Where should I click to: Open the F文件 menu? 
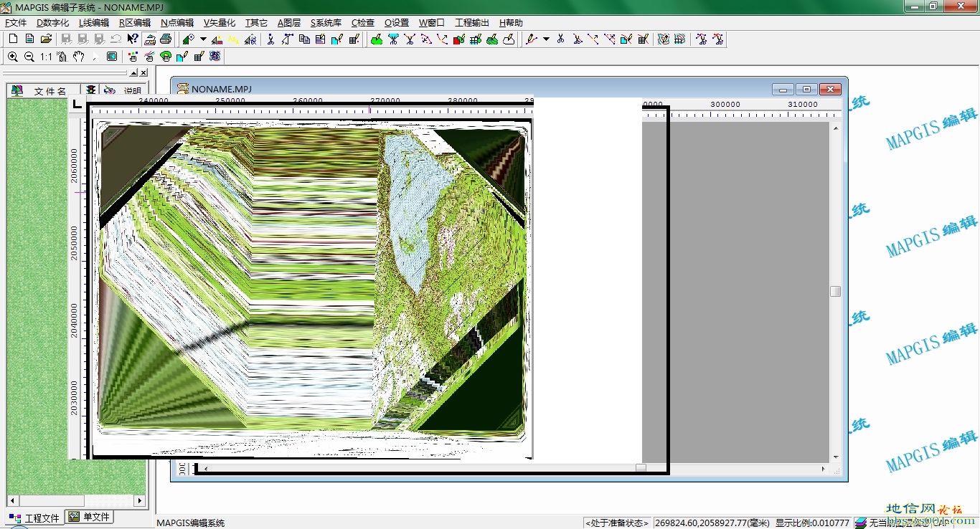(16, 23)
